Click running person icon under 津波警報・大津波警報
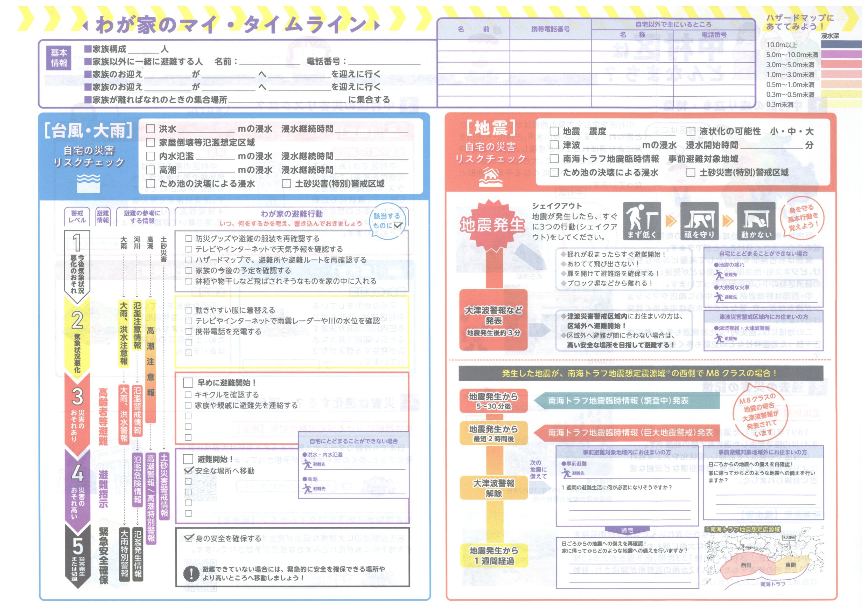 coord(719,339)
